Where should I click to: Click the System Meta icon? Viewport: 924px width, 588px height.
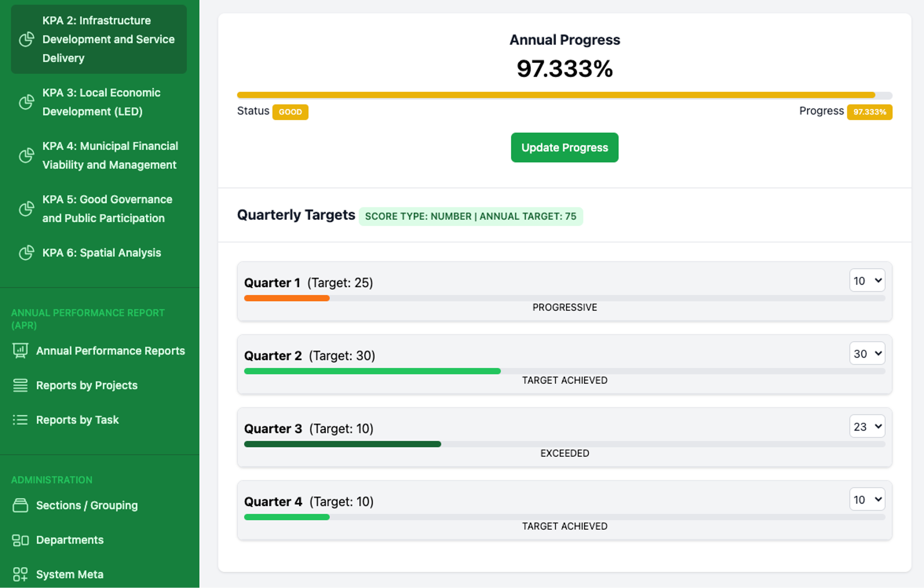[20, 575]
